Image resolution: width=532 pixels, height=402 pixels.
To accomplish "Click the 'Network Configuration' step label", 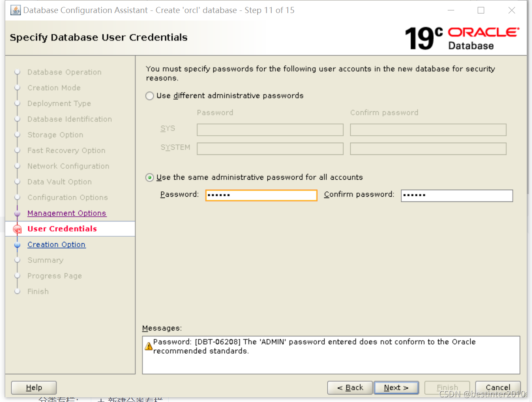I will 68,166.
